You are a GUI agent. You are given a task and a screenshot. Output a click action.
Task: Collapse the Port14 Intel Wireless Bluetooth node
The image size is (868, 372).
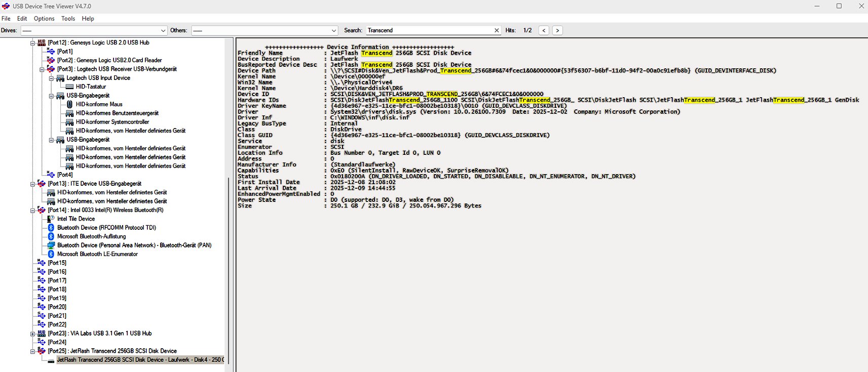tap(32, 211)
